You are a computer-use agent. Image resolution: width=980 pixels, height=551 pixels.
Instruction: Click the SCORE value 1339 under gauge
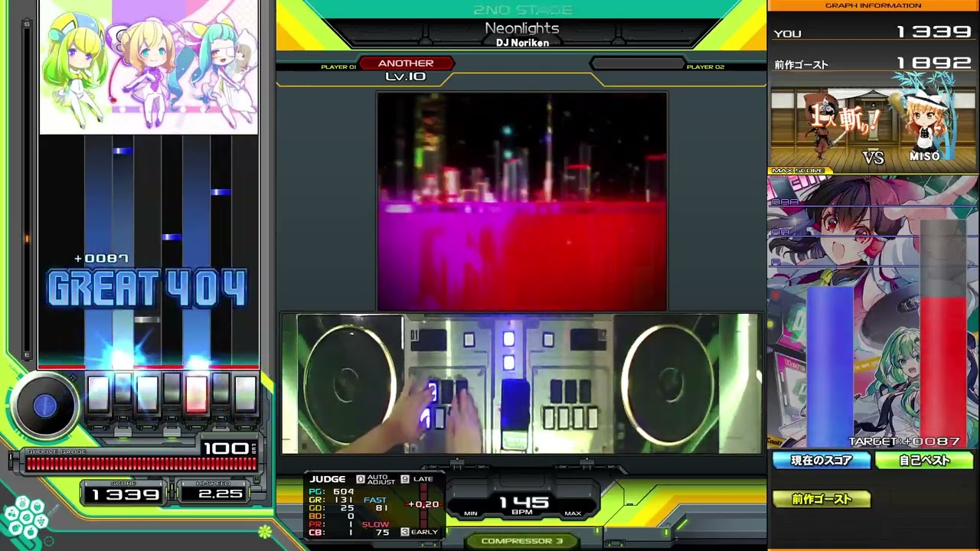(125, 494)
